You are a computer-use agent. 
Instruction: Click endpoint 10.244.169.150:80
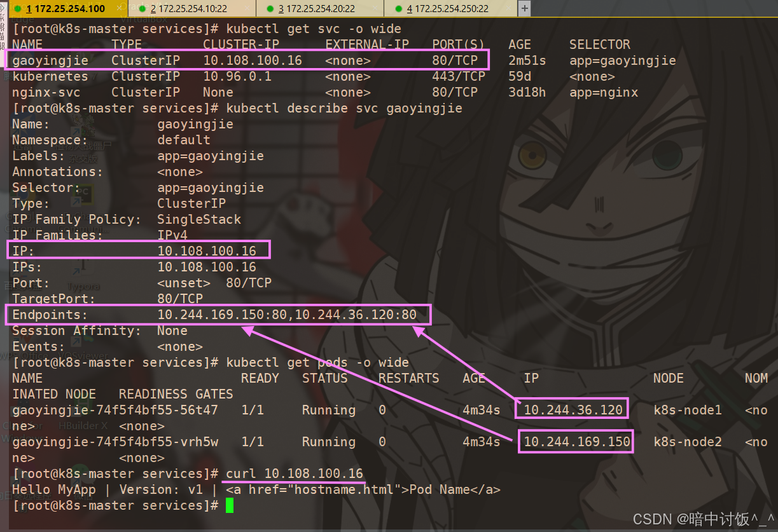(222, 315)
